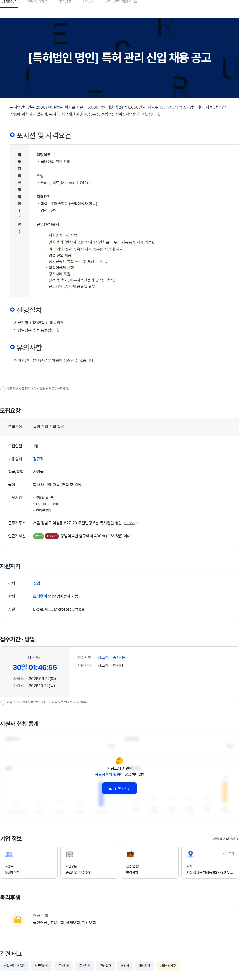Open 기업정보 더보기 link

[225, 839]
